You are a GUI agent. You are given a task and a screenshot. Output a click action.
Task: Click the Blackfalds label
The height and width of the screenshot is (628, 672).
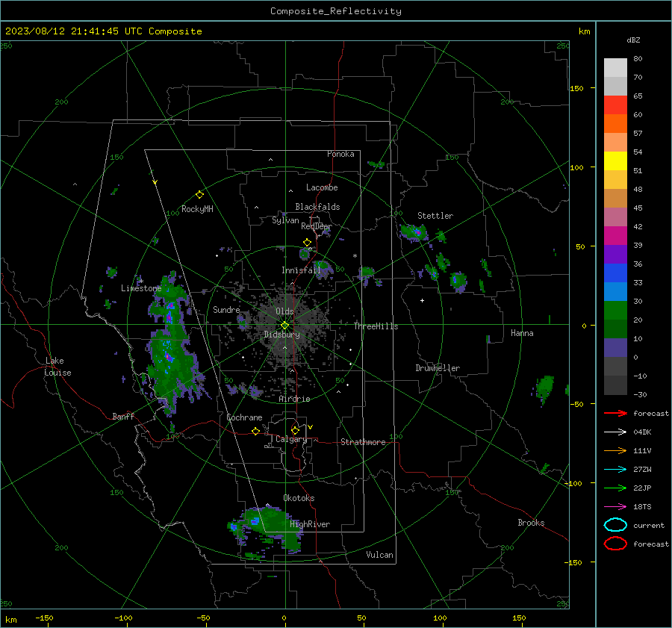pyautogui.click(x=317, y=207)
